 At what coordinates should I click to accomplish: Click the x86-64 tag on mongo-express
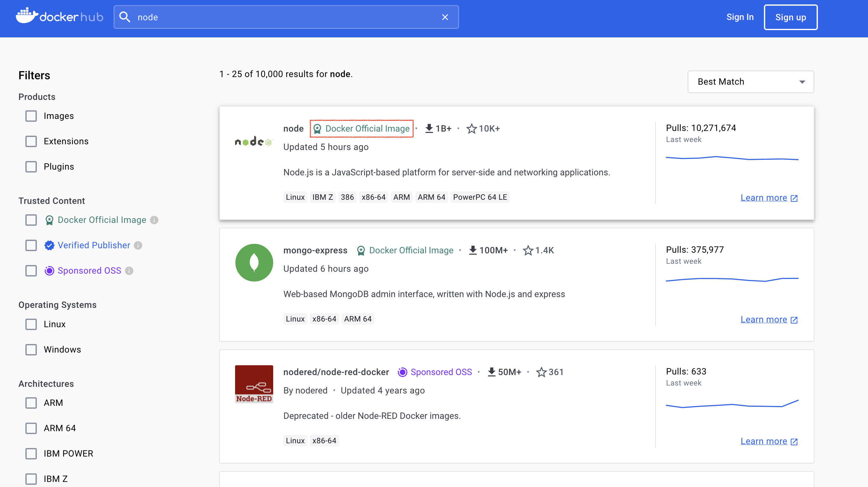point(324,319)
